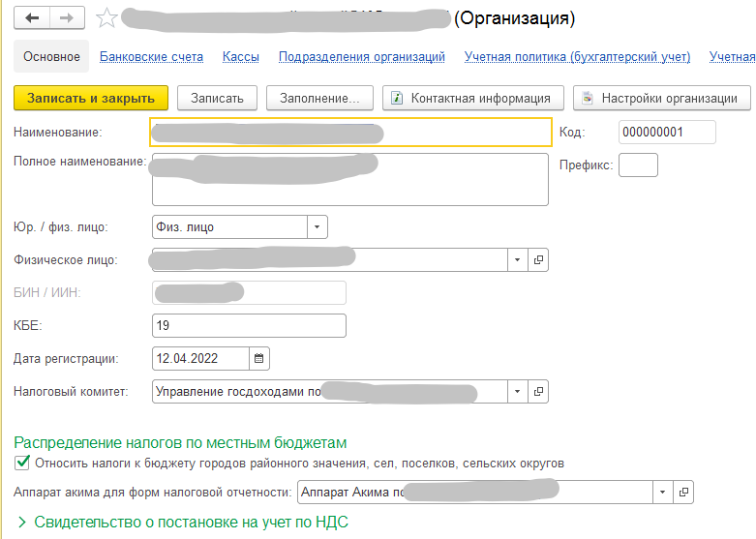This screenshot has height=539, width=756.
Task: Open calendar picker for registration date
Action: coord(258,358)
